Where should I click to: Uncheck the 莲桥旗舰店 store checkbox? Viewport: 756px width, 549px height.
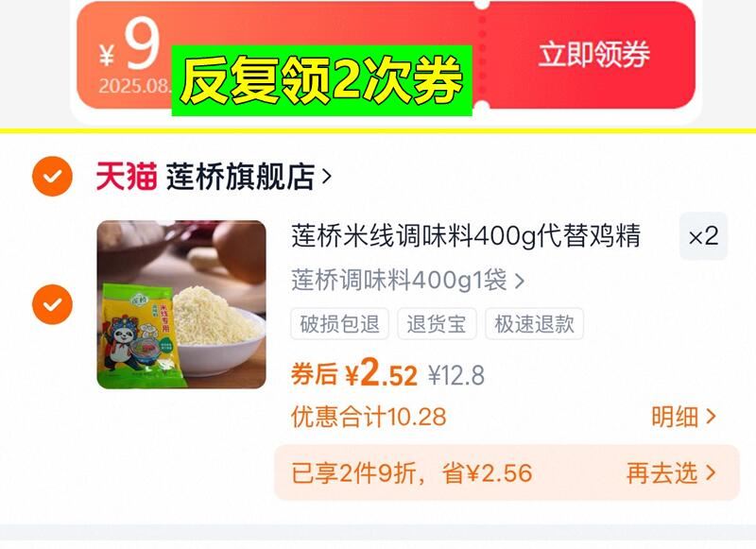(x=52, y=176)
